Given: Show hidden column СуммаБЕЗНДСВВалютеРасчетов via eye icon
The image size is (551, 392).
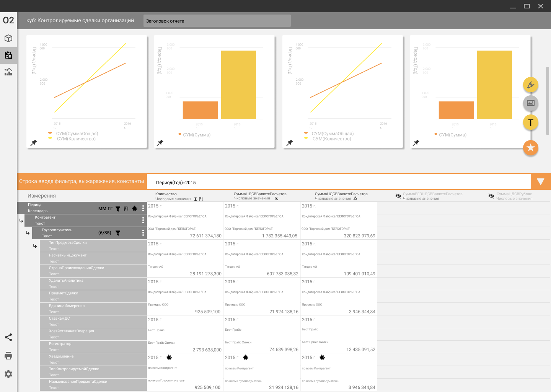Looking at the screenshot, I should click(x=398, y=196).
